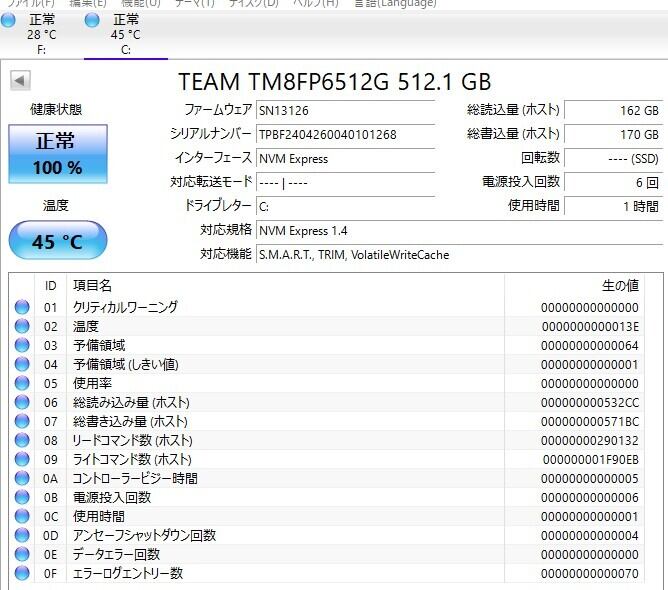Click the status orb for 使用率 row

click(22, 384)
